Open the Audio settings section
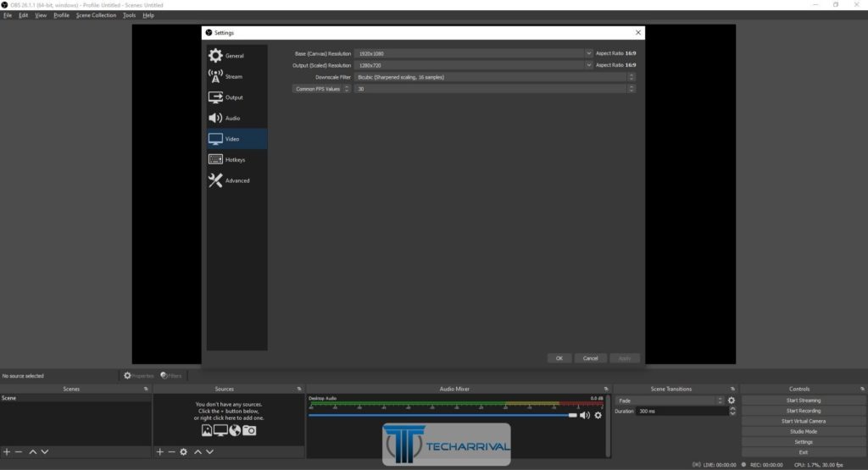This screenshot has height=470, width=868. point(237,118)
